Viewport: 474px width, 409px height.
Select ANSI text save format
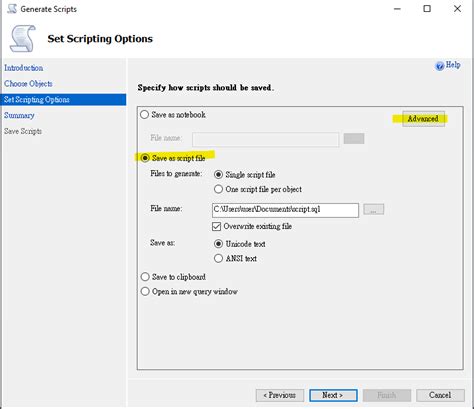[x=218, y=258]
